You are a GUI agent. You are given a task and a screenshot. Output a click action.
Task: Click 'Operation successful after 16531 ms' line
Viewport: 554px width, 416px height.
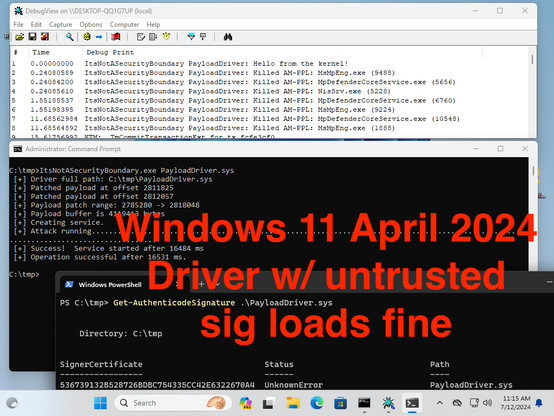[x=100, y=257]
